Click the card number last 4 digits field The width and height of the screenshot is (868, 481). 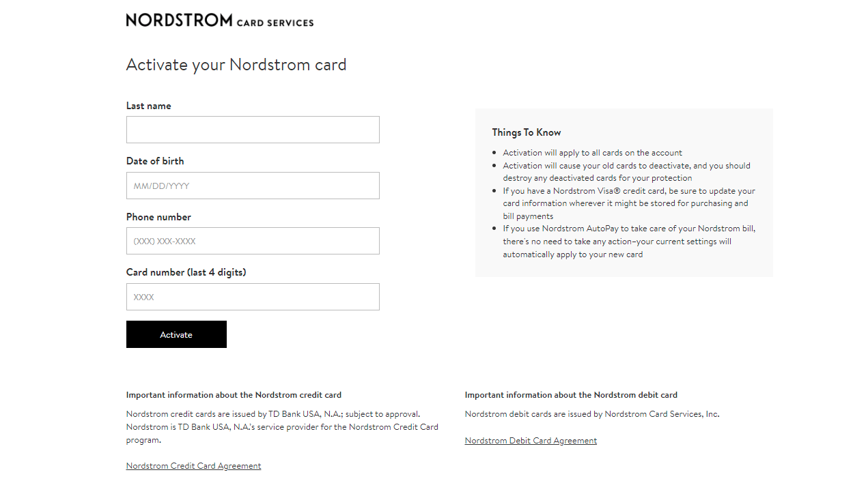click(253, 297)
